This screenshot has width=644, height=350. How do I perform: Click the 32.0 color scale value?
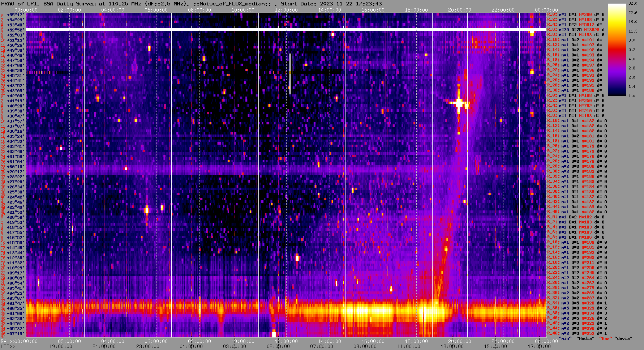point(633,3)
